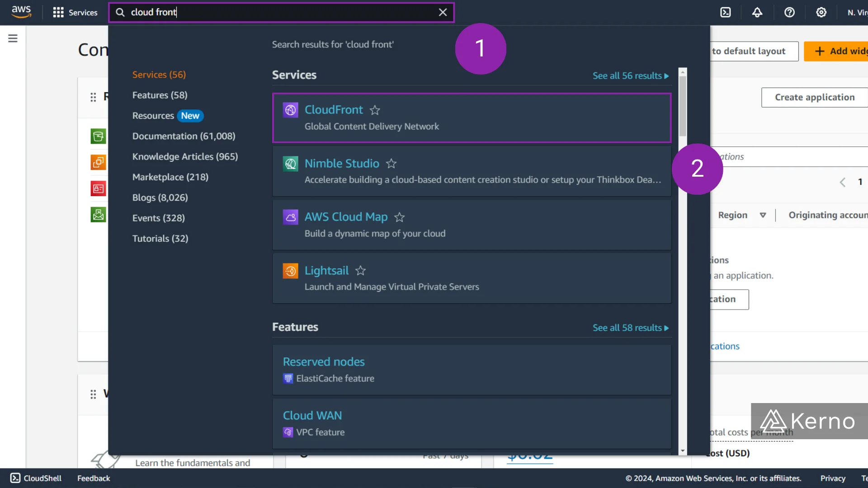Filter results by Services (56)
The height and width of the screenshot is (488, 868).
(x=159, y=75)
